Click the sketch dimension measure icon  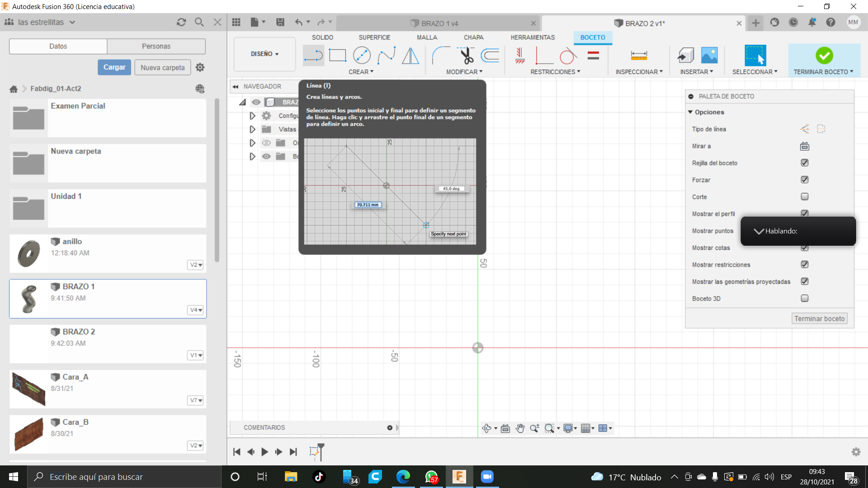coord(639,56)
